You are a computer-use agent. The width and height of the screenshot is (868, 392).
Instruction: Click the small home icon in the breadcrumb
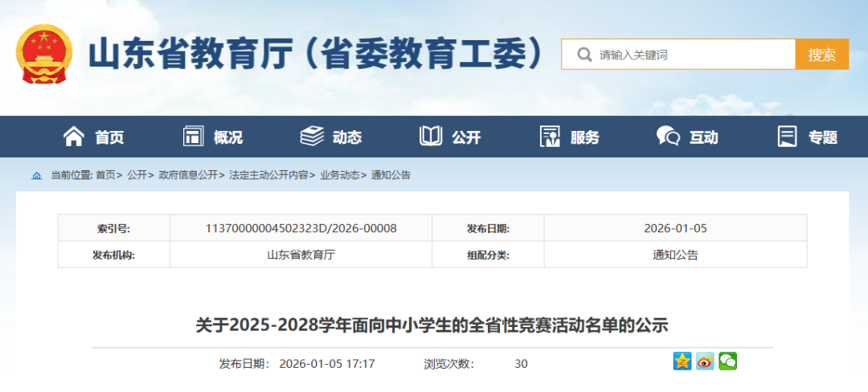[x=37, y=175]
